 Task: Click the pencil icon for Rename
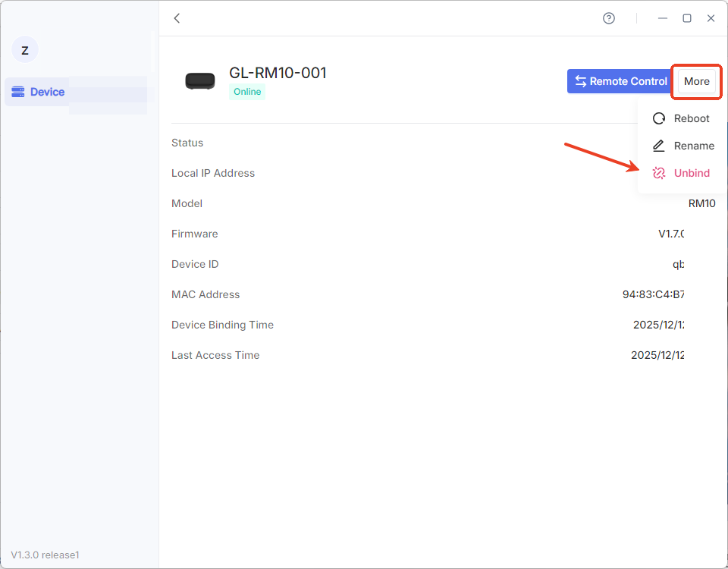tap(659, 146)
